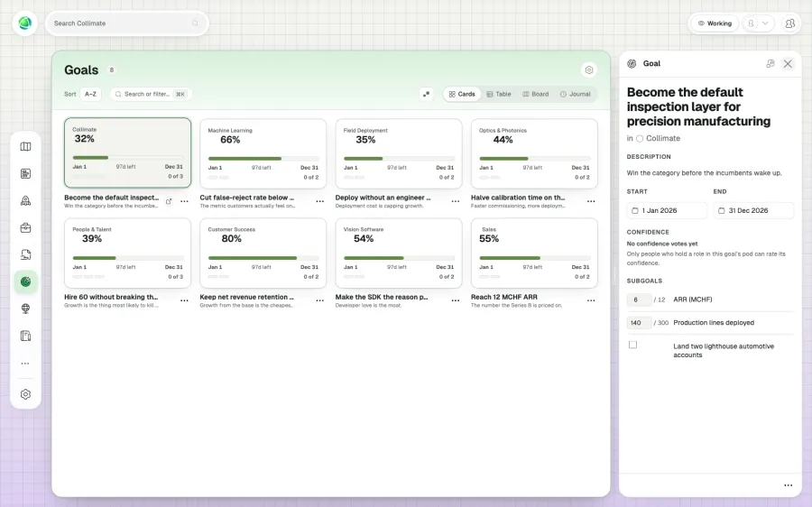Screen dimensions: 812x507
Task: Open more options for Reach 12 MCHF ARR
Action: tap(591, 301)
